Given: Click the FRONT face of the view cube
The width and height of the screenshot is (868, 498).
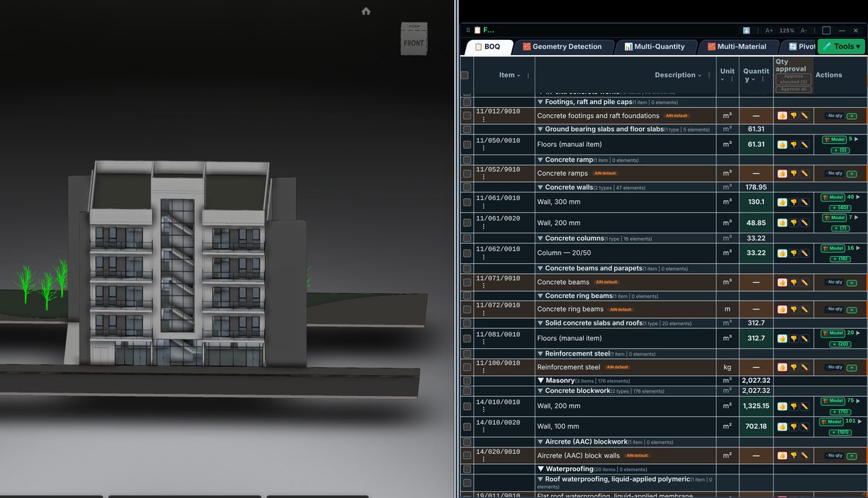Looking at the screenshot, I should [414, 43].
